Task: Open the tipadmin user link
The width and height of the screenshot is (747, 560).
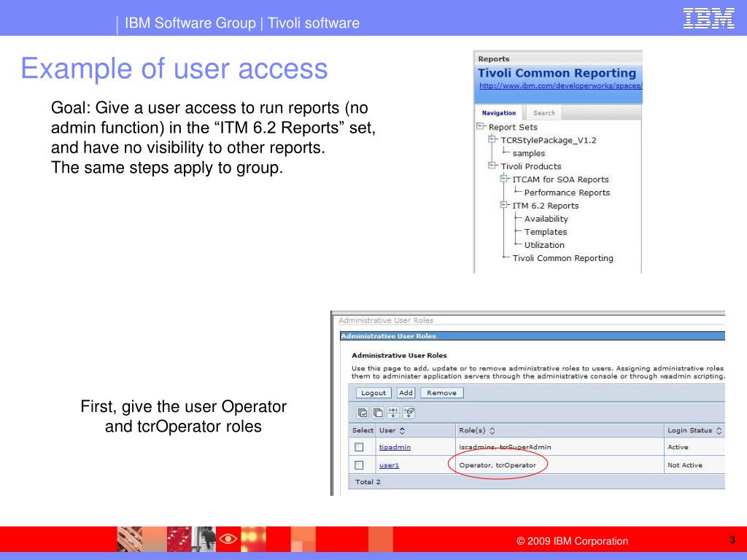Action: tap(395, 447)
